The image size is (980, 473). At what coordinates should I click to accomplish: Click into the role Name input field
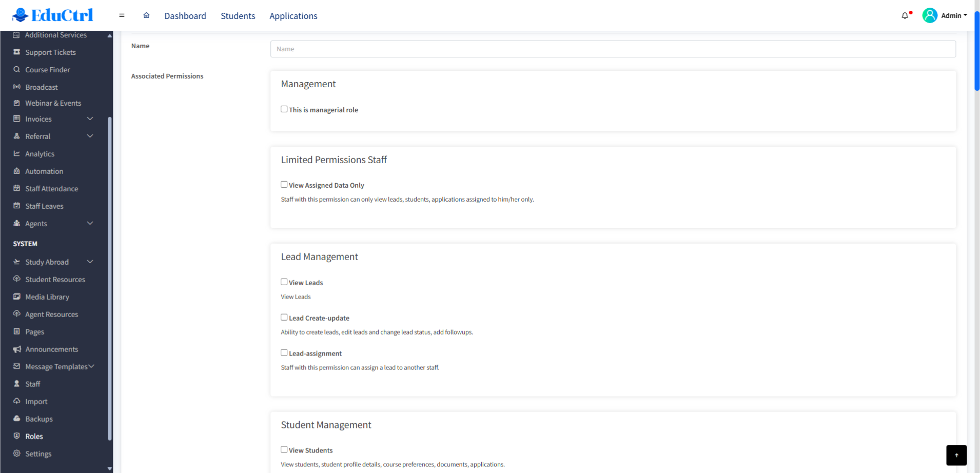click(x=613, y=49)
